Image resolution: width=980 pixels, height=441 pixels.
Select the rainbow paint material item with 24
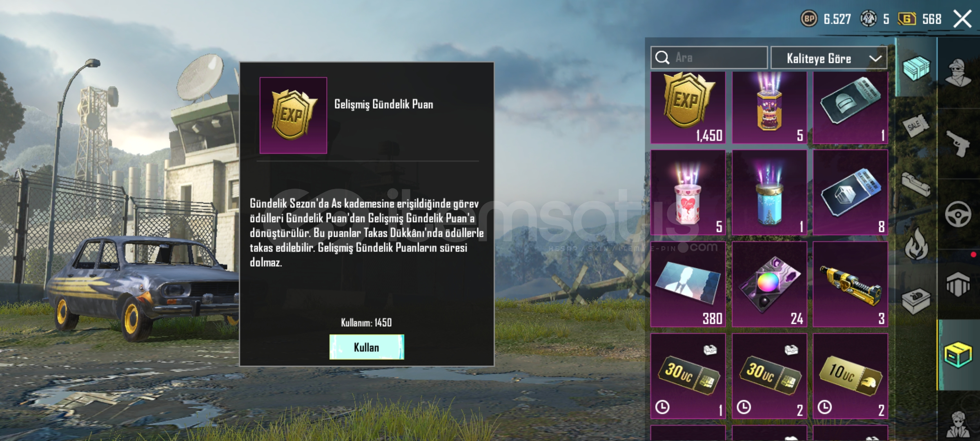click(x=769, y=284)
